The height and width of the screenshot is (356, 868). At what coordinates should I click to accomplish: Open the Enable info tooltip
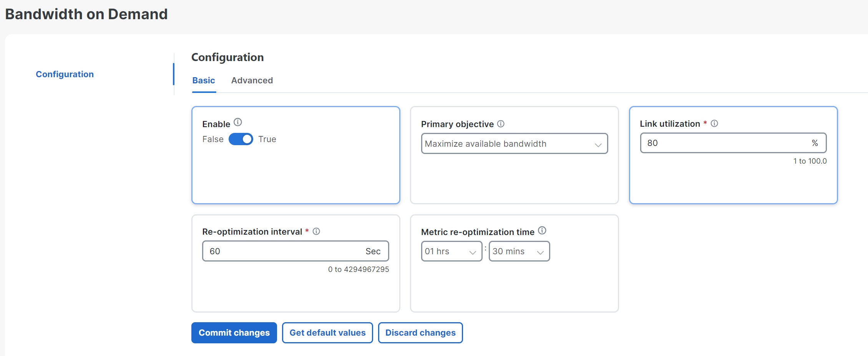(237, 123)
